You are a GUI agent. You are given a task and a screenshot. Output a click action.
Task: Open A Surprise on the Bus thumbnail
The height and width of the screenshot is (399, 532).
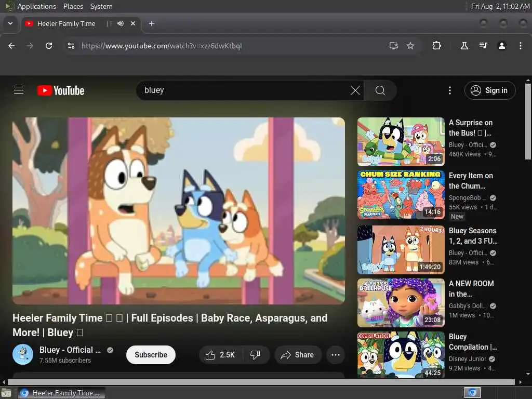pyautogui.click(x=401, y=141)
